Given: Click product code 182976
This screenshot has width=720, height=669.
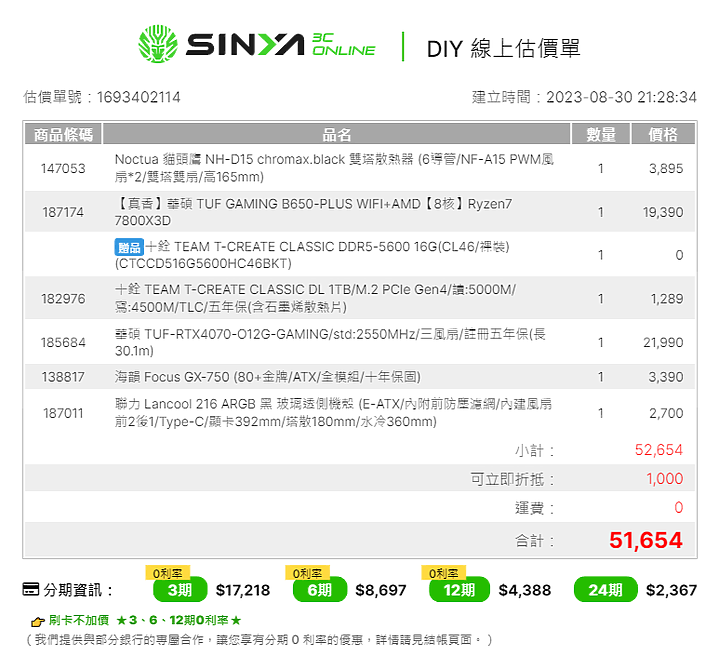Looking at the screenshot, I should point(63,299).
